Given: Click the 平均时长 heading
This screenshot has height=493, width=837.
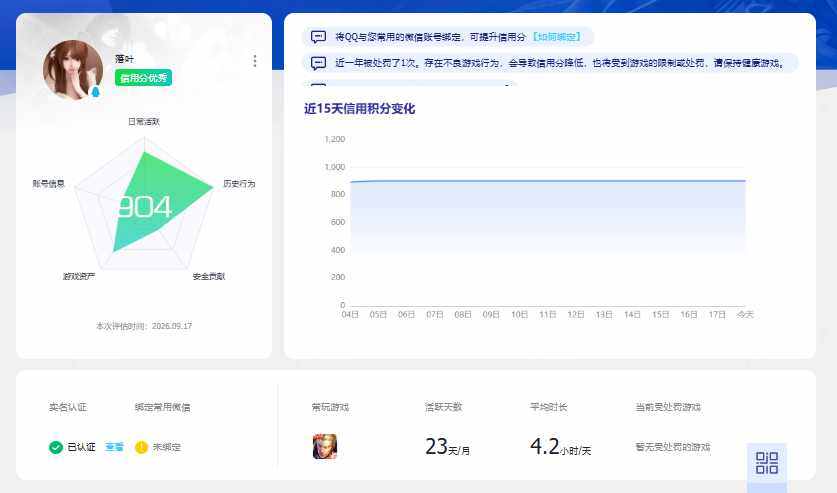Looking at the screenshot, I should point(548,407).
